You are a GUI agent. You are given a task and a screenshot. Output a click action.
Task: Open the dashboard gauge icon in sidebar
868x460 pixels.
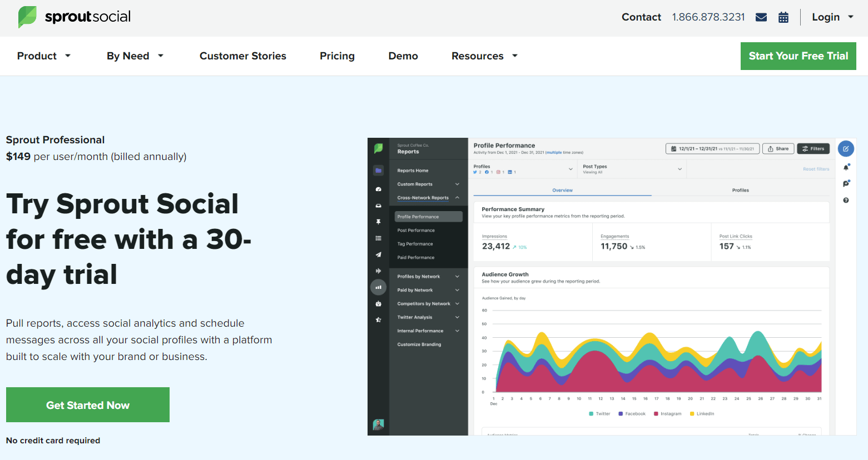coord(379,189)
